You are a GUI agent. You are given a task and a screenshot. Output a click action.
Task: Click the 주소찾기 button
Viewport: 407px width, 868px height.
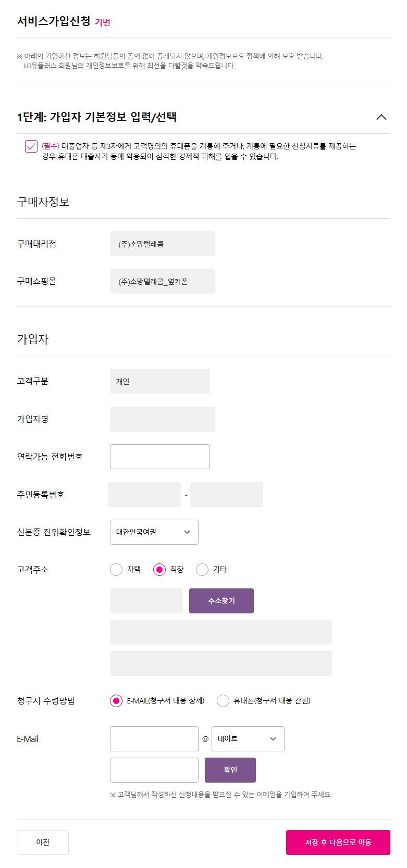click(x=221, y=601)
